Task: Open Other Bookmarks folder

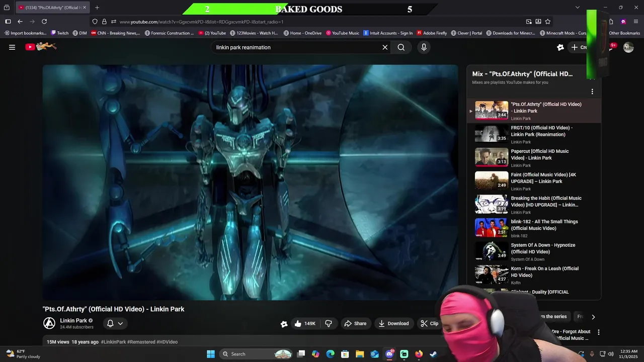Action: click(x=624, y=33)
